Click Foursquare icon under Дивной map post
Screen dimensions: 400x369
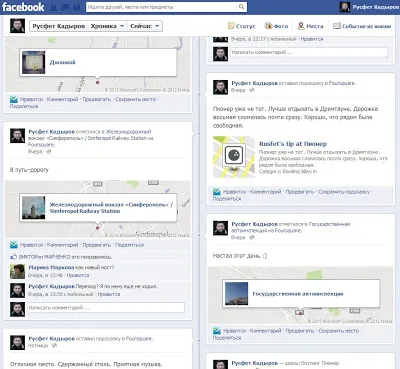14,99
